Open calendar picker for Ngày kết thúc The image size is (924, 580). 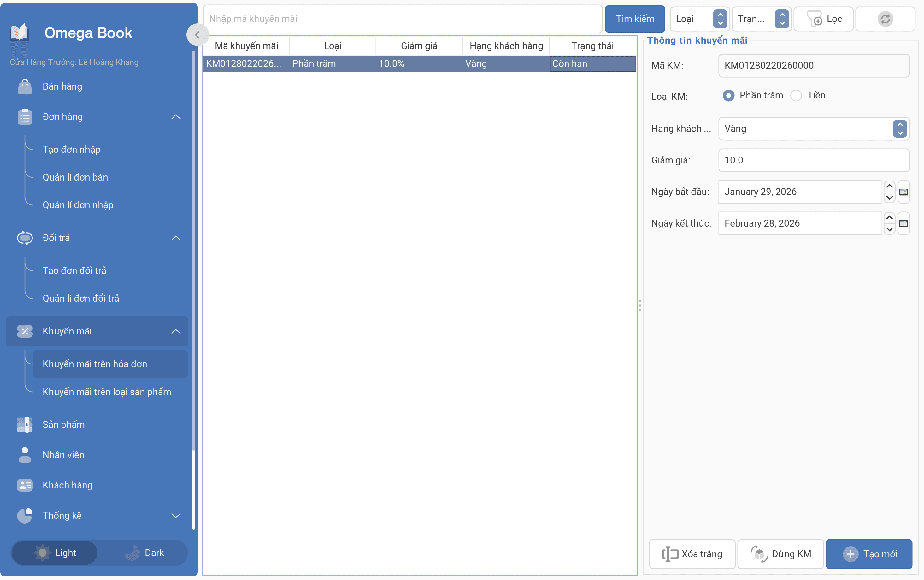tap(903, 223)
